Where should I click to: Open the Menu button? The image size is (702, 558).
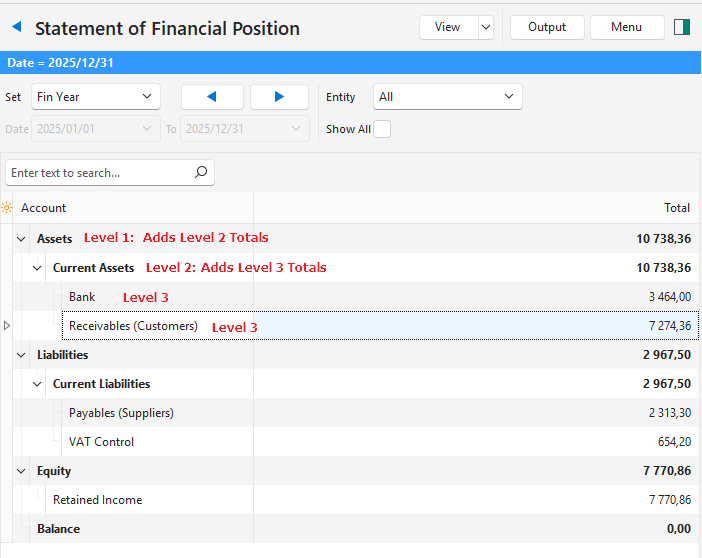pyautogui.click(x=627, y=27)
